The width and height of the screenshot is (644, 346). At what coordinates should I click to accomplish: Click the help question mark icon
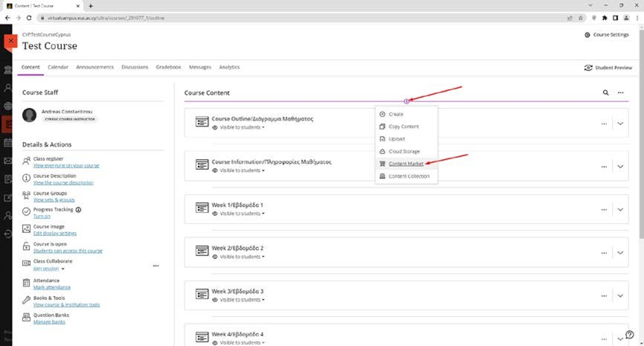(x=629, y=335)
